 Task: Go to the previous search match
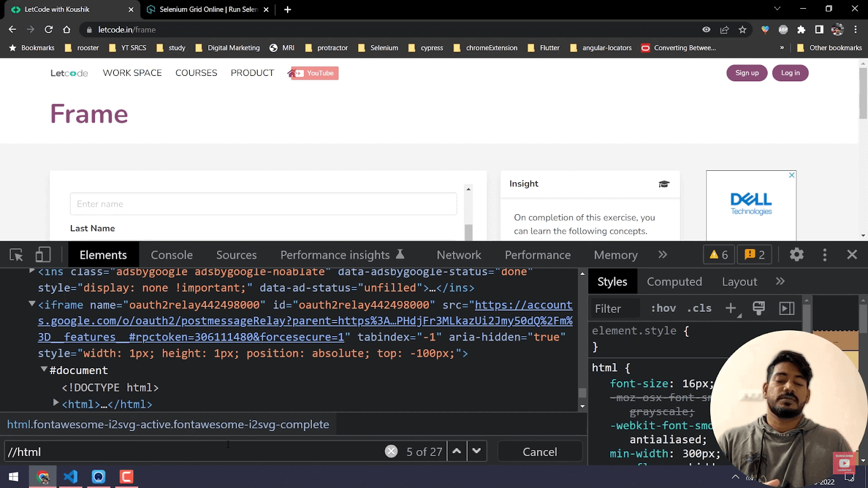click(x=457, y=451)
